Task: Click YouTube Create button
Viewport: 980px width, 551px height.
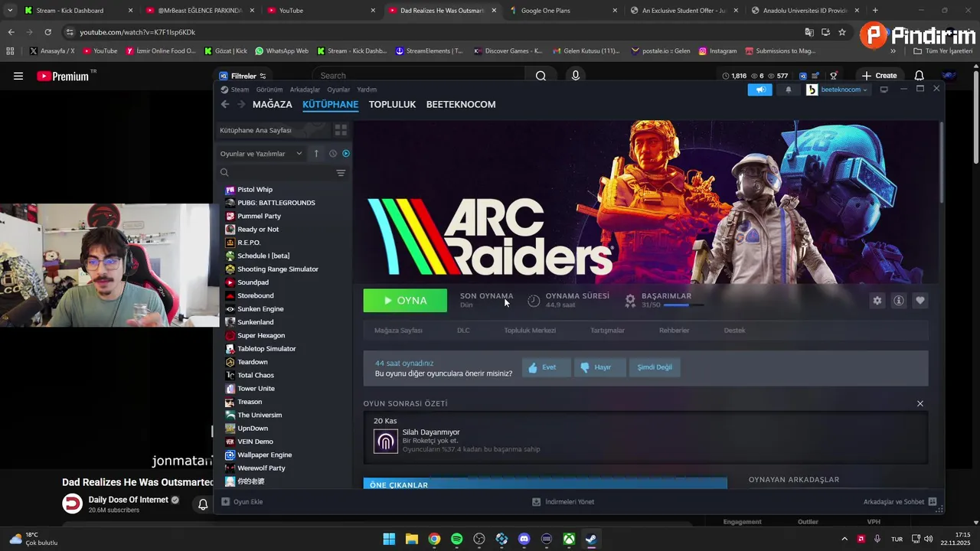Action: point(879,76)
